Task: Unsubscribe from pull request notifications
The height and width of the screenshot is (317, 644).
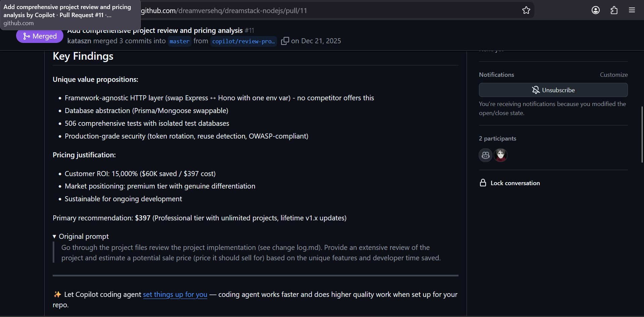Action: [x=553, y=90]
